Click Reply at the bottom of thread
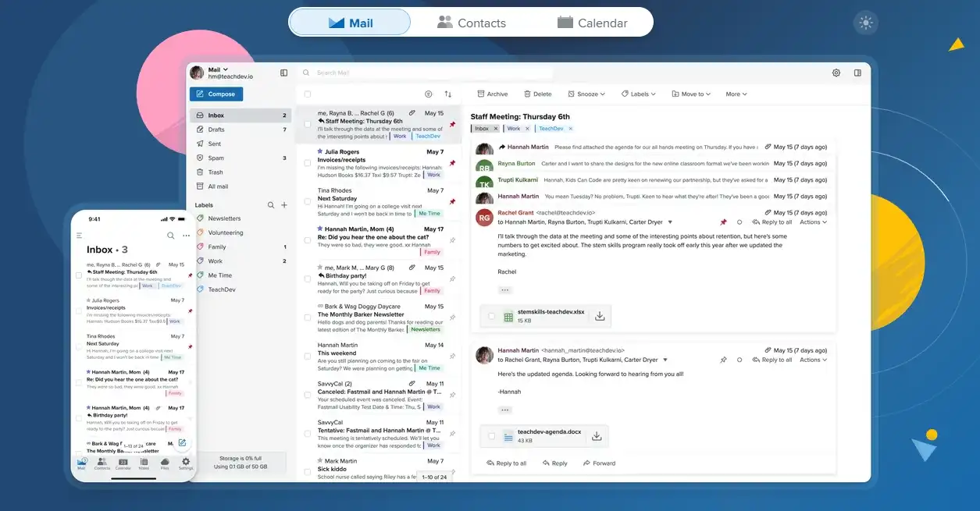This screenshot has width=980, height=511. (x=554, y=463)
